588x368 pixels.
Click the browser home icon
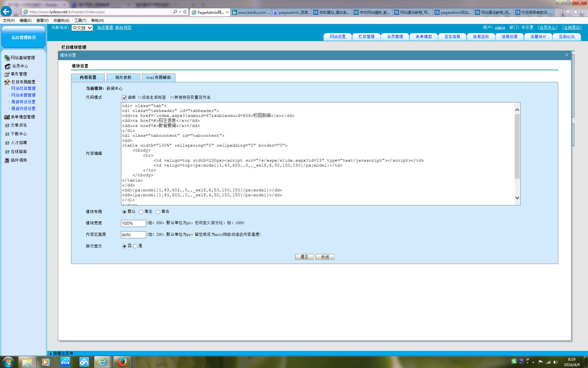click(x=568, y=12)
